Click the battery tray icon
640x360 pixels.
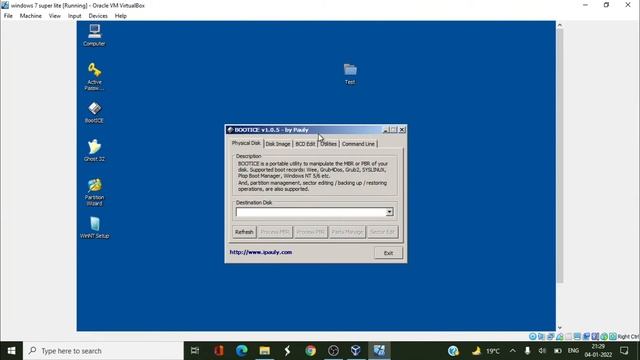558,351
